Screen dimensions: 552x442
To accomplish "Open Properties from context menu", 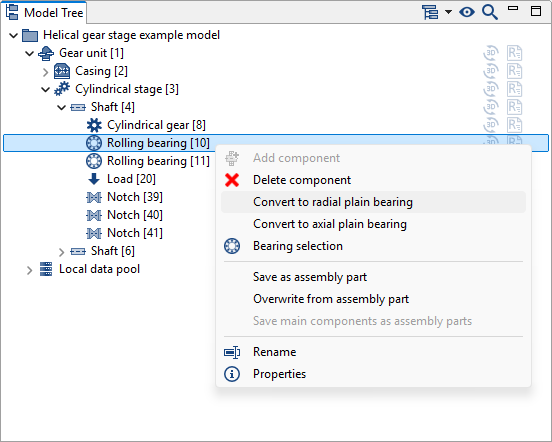I will click(373, 374).
